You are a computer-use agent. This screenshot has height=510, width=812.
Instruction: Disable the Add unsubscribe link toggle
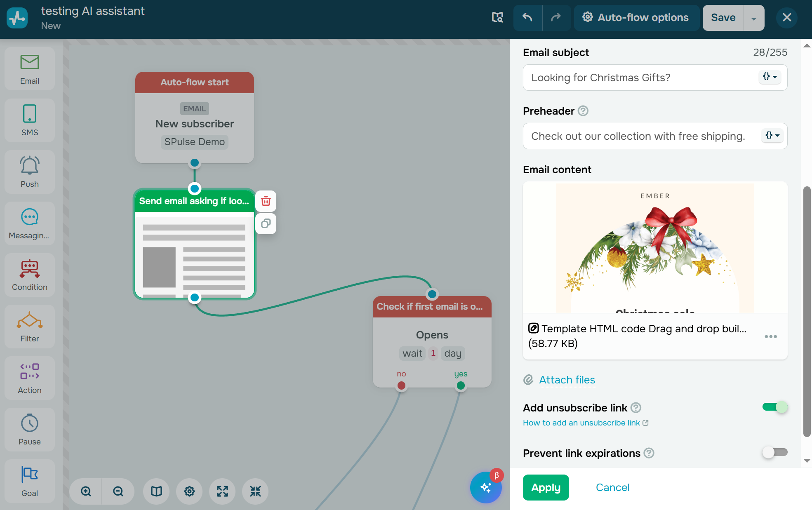(774, 407)
